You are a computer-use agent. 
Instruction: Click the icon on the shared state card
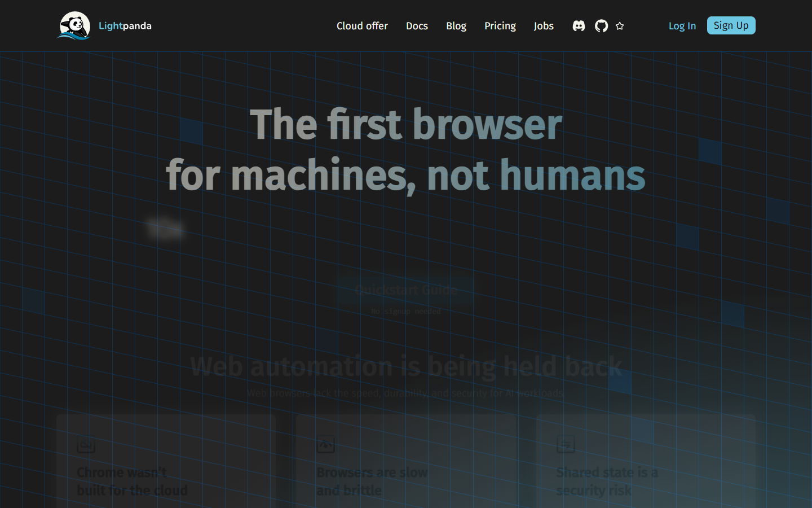pos(566,445)
